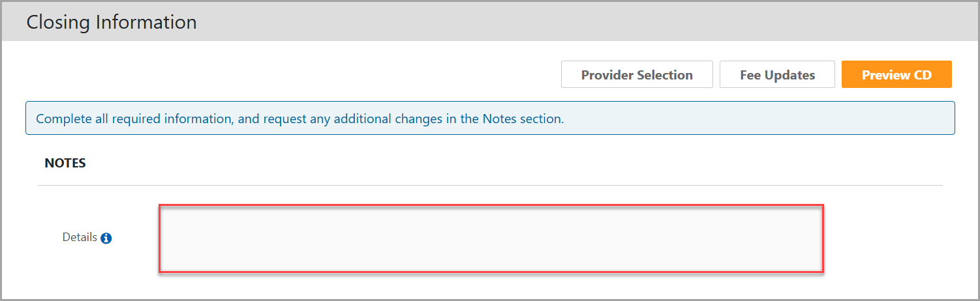
Task: Preview the Closing Disclosure document
Action: tap(896, 74)
